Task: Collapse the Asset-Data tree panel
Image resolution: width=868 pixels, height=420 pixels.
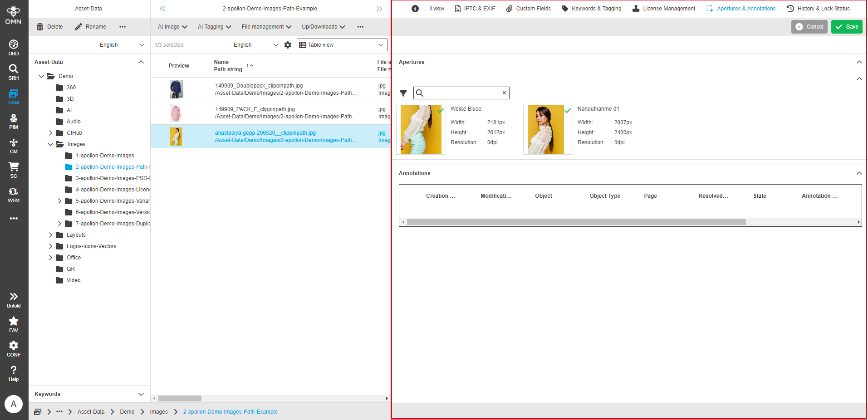Action: (x=141, y=62)
